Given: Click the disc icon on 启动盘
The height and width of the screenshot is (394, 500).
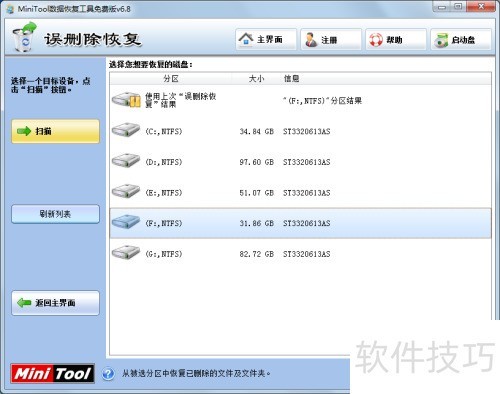Looking at the screenshot, I should click(441, 40).
